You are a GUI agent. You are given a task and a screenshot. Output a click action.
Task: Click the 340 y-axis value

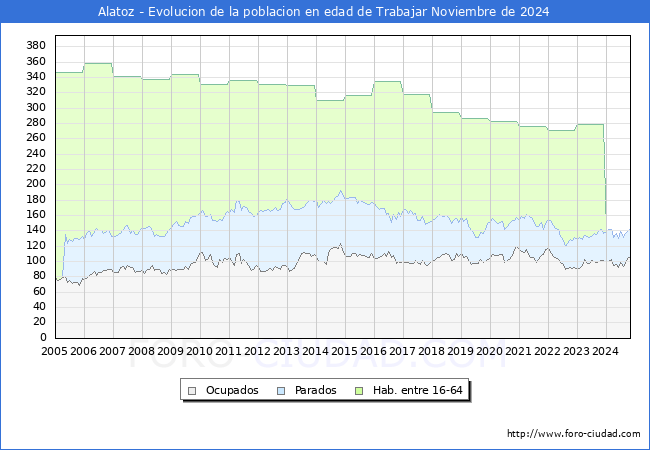coord(36,76)
